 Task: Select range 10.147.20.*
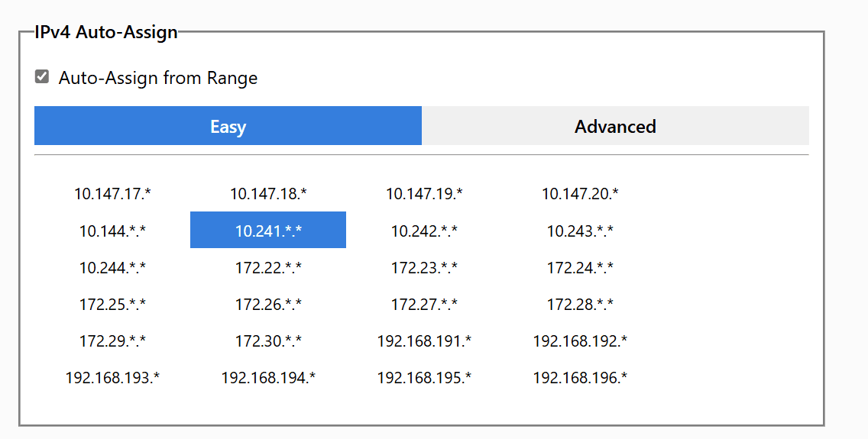(580, 194)
